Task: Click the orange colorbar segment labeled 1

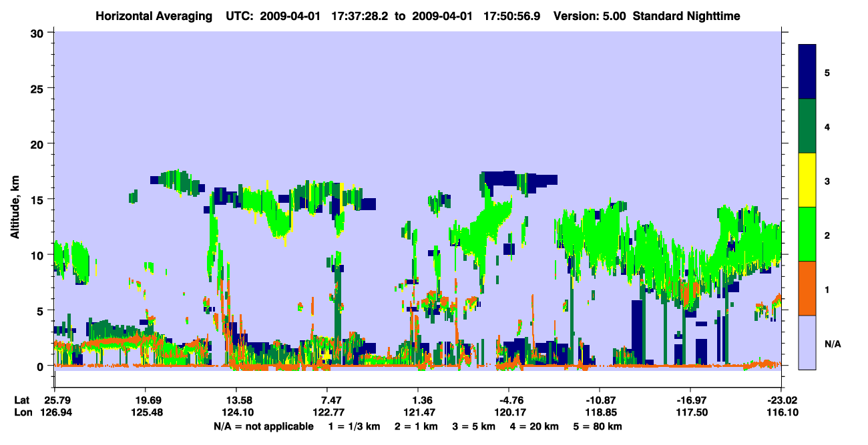Action: (807, 288)
